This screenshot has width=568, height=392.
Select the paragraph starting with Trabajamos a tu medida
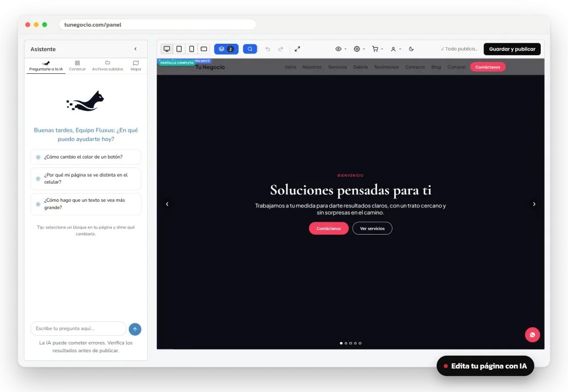(350, 209)
